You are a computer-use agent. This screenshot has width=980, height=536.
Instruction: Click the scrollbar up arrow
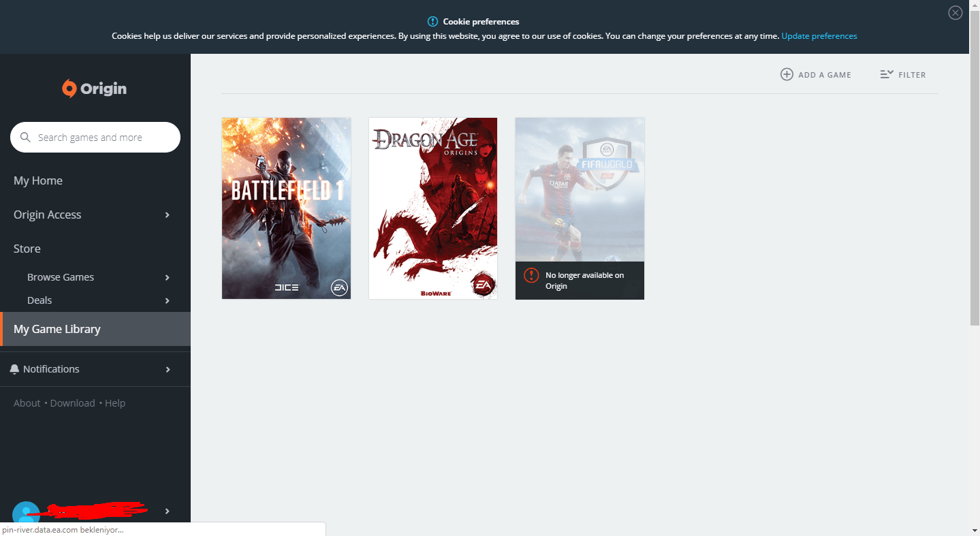tap(975, 5)
